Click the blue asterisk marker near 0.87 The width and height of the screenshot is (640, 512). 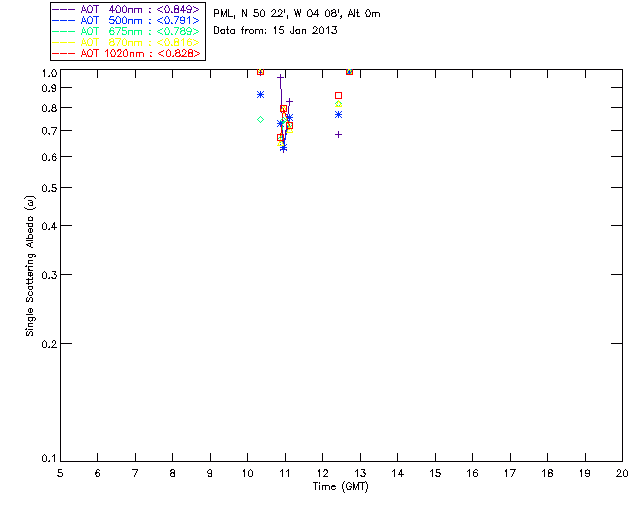click(x=260, y=95)
